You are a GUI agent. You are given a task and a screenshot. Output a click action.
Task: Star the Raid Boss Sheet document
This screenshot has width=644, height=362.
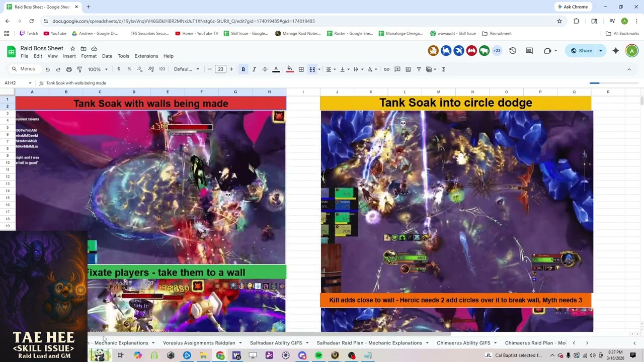pos(72,48)
